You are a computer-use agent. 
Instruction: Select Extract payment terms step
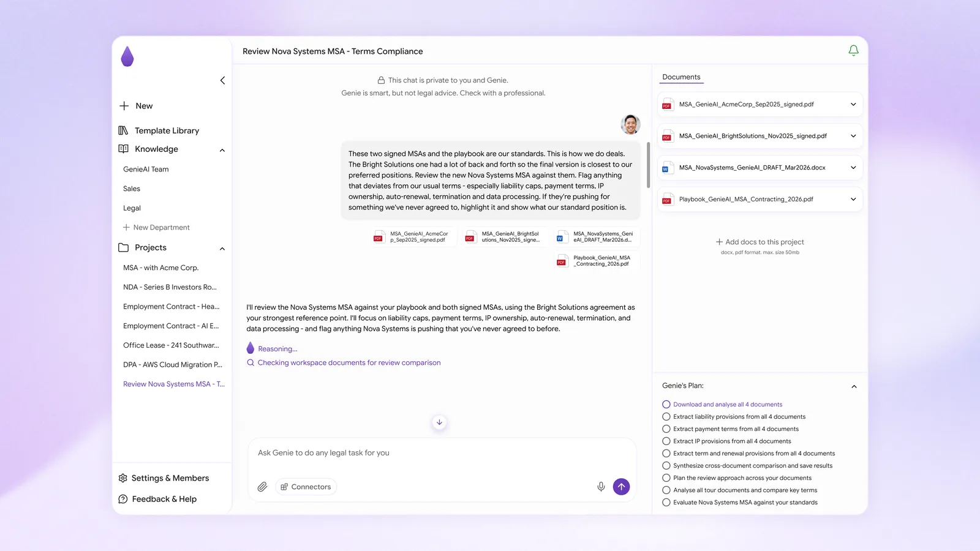coord(731,429)
